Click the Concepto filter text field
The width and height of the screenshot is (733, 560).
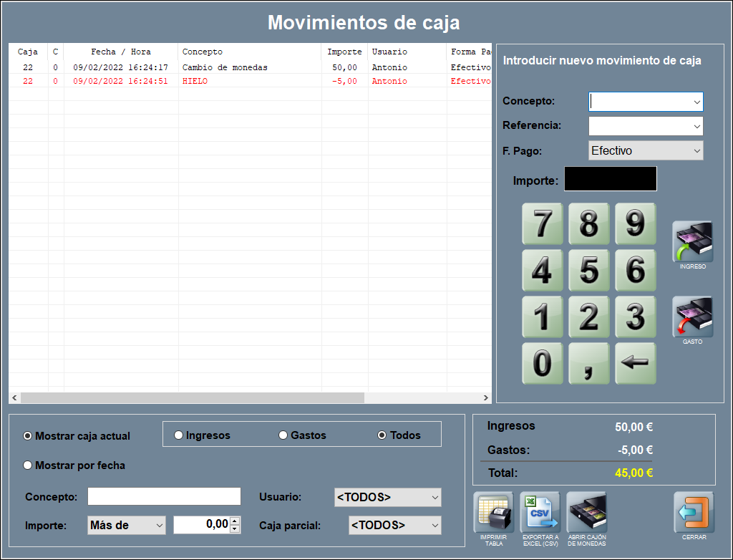click(164, 497)
